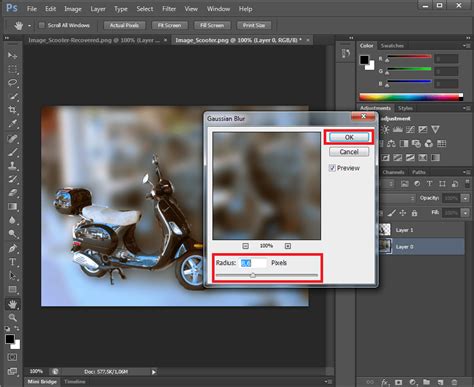
Task: Switch to Paths tab
Action: click(x=419, y=172)
